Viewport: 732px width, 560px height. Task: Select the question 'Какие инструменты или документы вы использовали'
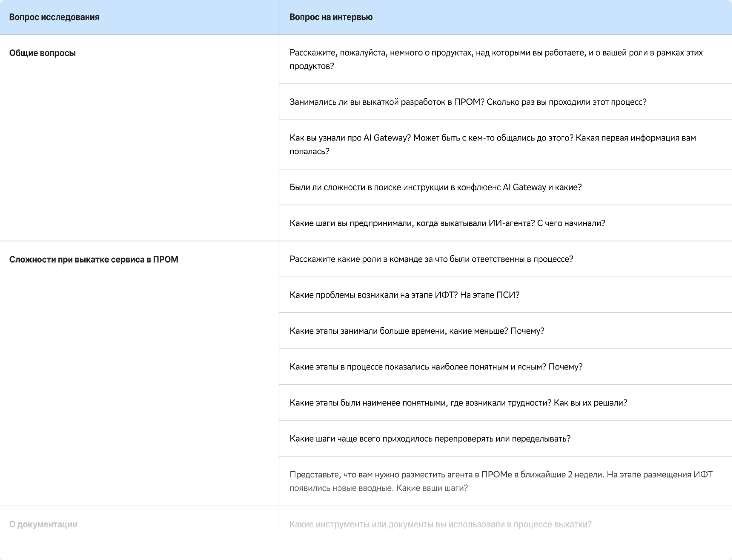(441, 524)
